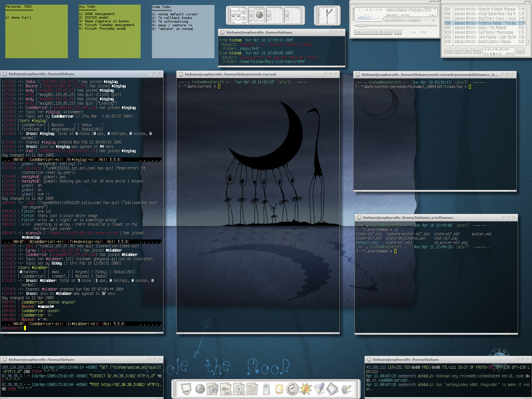Switch to fourth virtual desktop in pager
Screen dimensions: 532x399
(292, 15)
